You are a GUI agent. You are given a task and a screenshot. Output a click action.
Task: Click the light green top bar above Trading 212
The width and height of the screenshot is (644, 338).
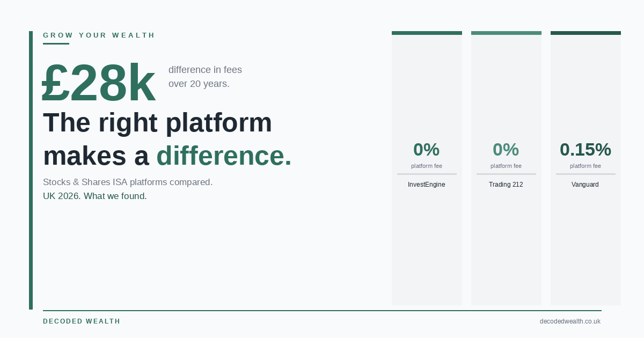click(x=506, y=33)
